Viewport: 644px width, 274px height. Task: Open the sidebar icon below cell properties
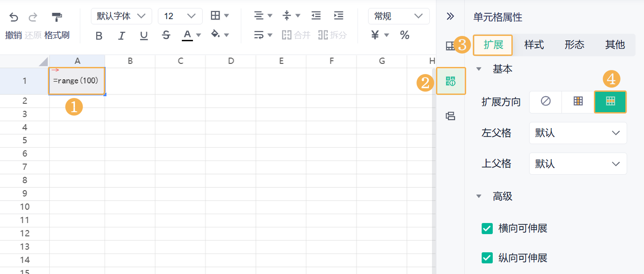pyautogui.click(x=451, y=116)
